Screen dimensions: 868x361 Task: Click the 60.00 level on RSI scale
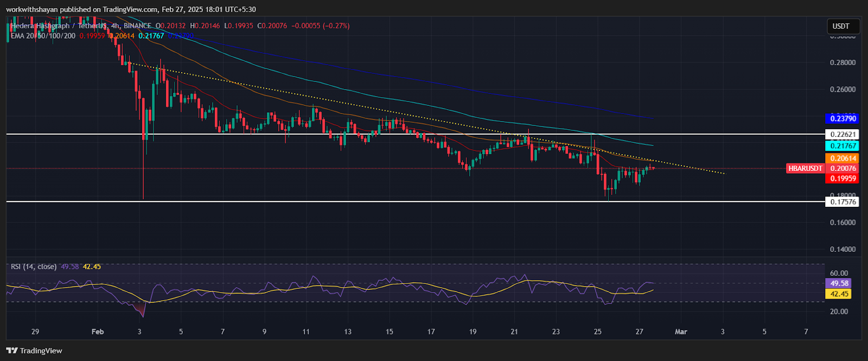coord(839,274)
